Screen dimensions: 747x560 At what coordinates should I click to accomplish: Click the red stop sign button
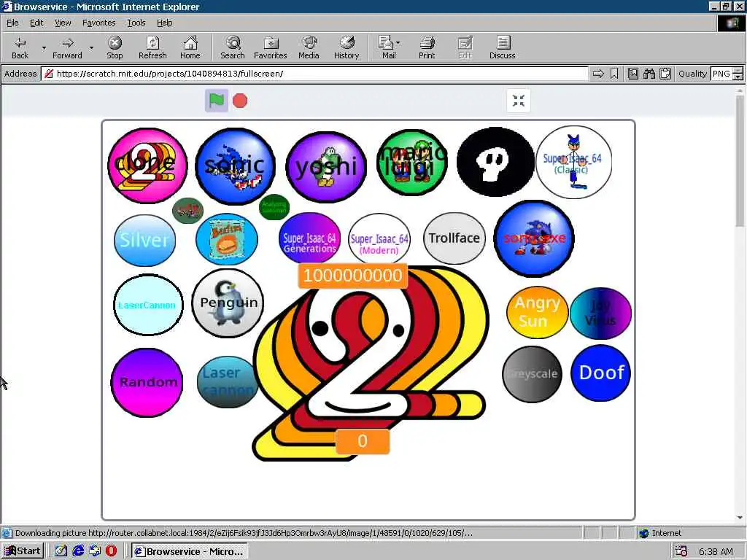[240, 101]
